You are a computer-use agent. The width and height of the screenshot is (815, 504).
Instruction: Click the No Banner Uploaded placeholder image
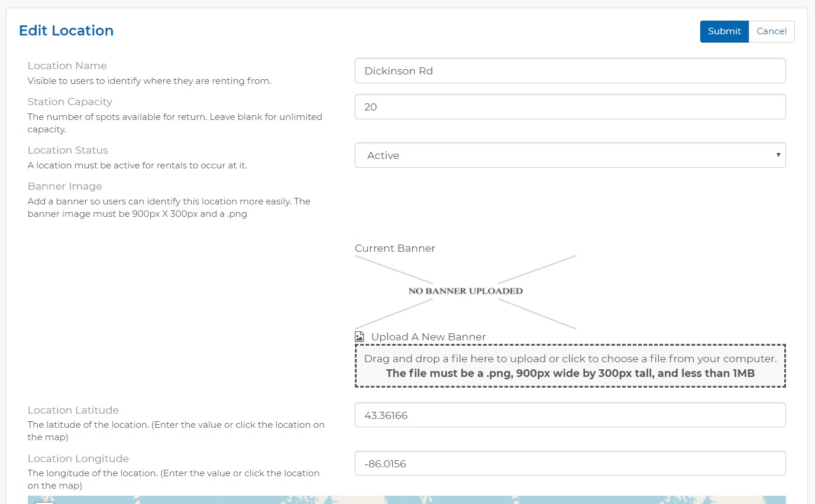465,292
